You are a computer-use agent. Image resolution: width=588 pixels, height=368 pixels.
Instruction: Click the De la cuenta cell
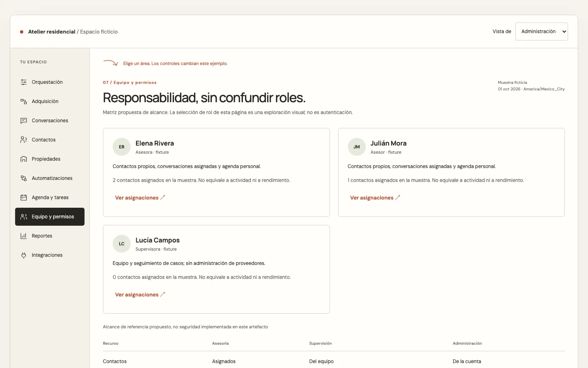[467, 361]
